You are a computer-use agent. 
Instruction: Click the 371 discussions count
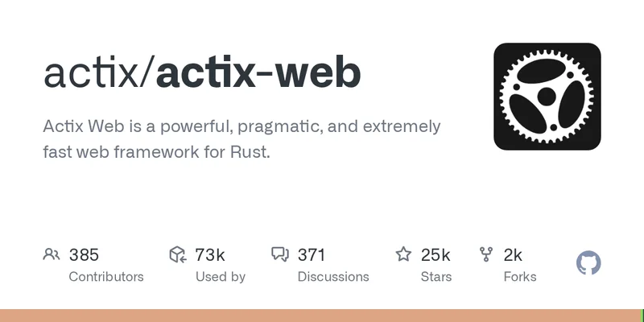click(x=312, y=255)
